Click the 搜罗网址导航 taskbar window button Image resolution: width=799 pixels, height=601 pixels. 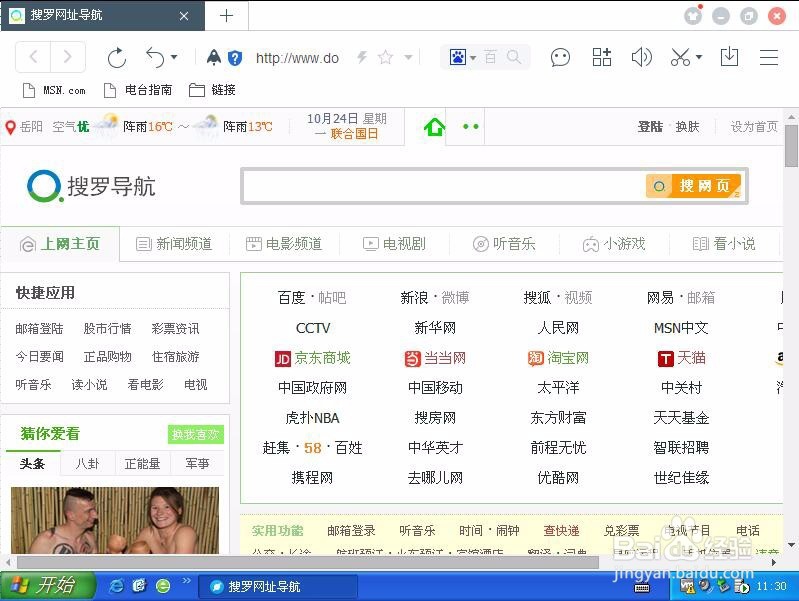point(278,586)
